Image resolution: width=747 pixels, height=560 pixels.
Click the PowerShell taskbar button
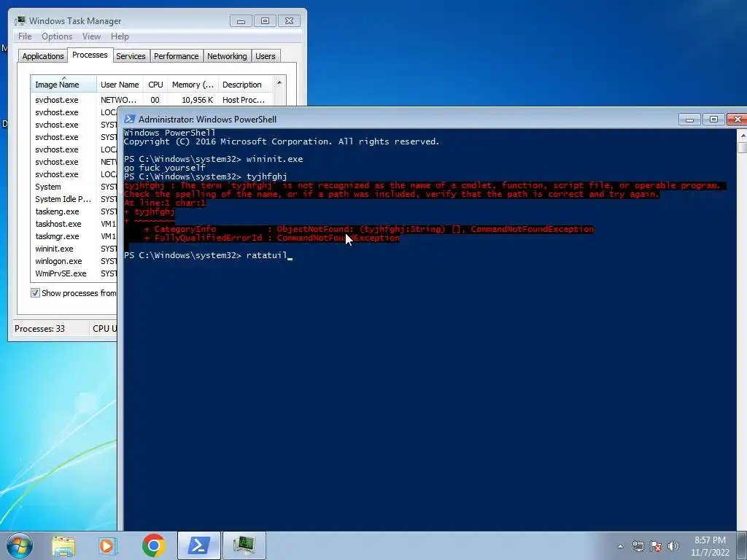[198, 545]
